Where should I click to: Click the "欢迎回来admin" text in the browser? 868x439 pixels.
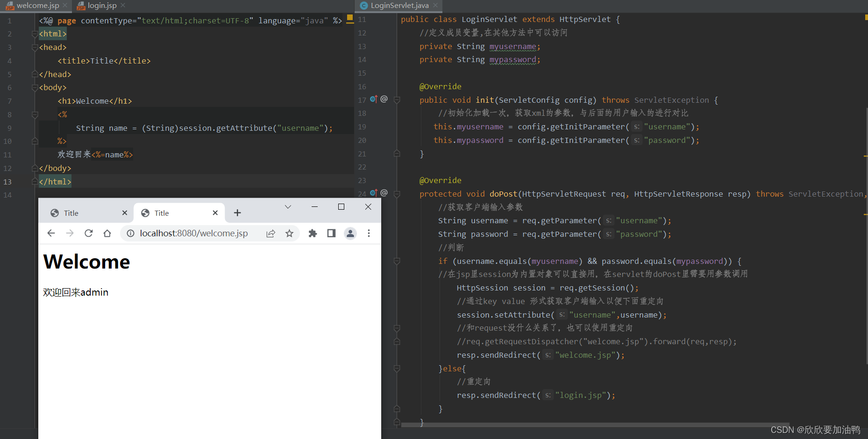pyautogui.click(x=76, y=292)
